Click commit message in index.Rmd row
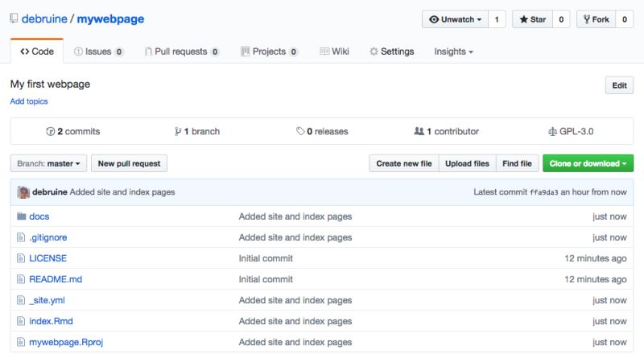This screenshot has height=358, width=644. (295, 321)
